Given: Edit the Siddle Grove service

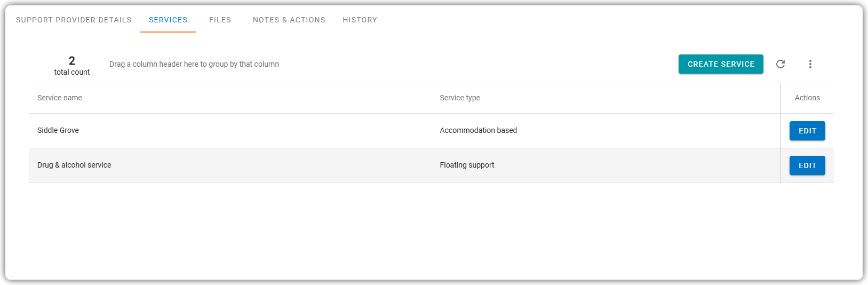Looking at the screenshot, I should [x=807, y=131].
